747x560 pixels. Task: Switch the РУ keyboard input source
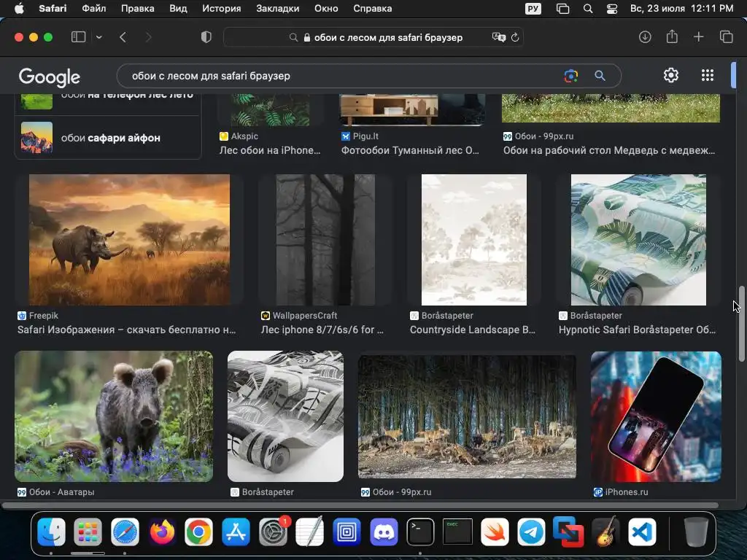533,9
